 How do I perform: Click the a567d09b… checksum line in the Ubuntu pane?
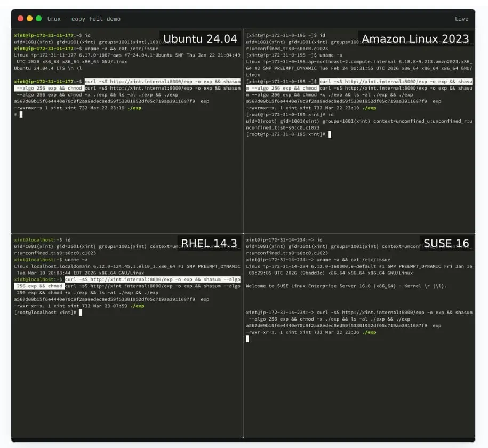(111, 101)
